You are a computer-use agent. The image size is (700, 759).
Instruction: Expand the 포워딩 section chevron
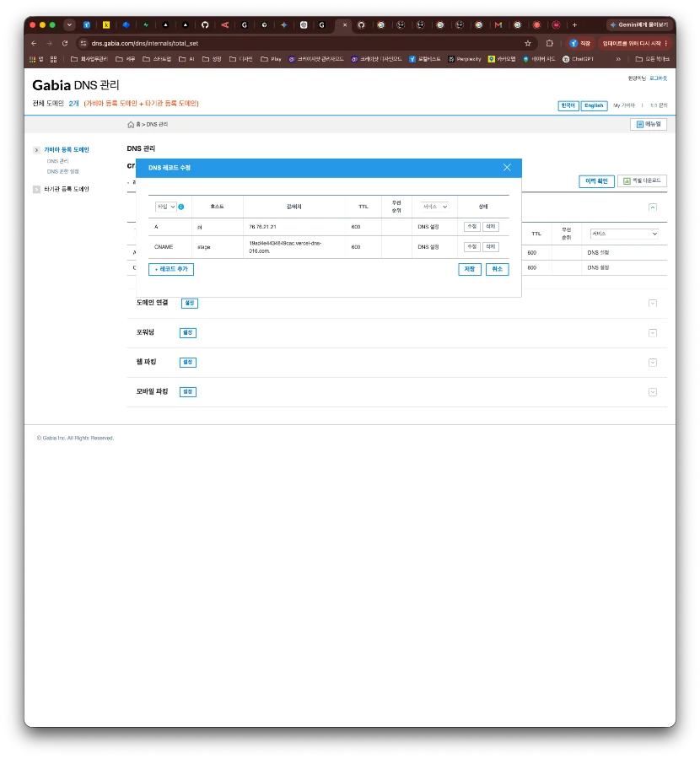coord(653,333)
